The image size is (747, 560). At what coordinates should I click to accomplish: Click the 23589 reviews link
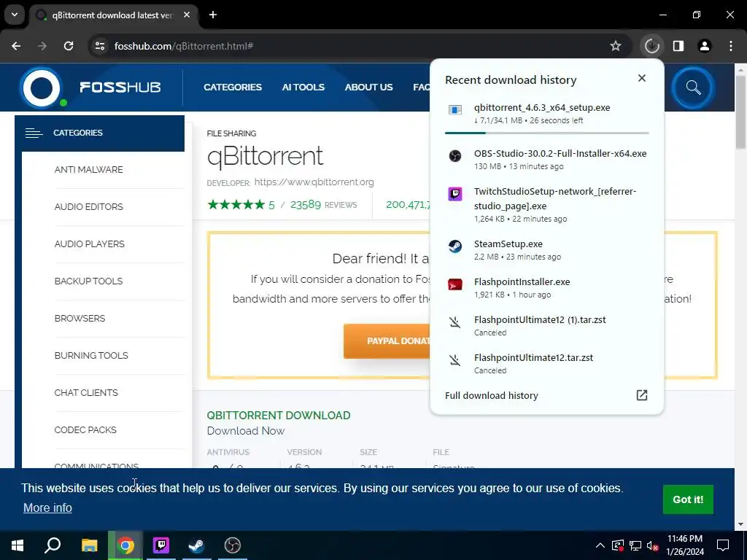323,205
